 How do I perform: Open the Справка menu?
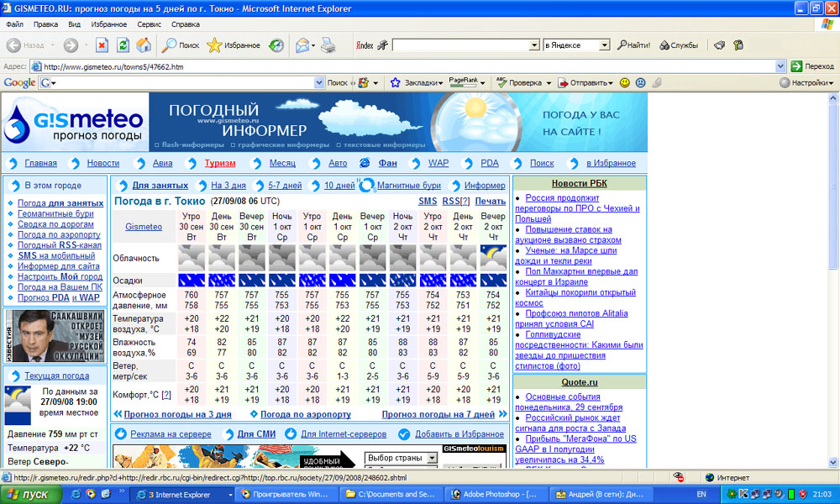pos(186,24)
